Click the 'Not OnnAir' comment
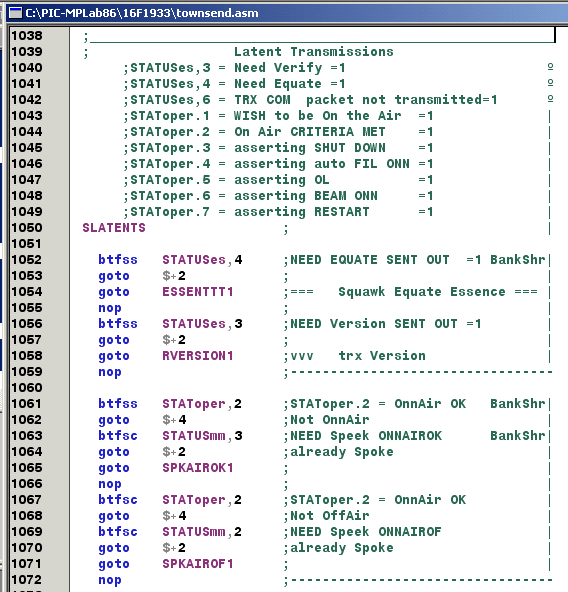The width and height of the screenshot is (568, 592). [329, 420]
